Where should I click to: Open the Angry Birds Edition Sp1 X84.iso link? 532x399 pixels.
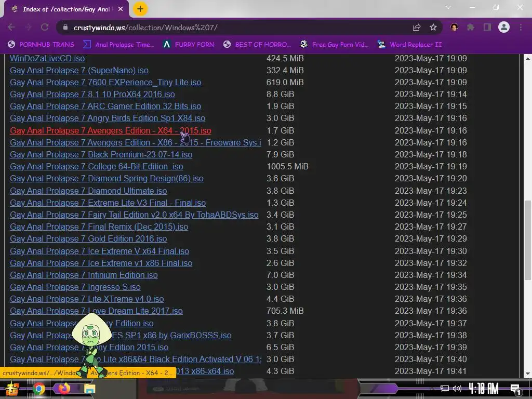[108, 118]
